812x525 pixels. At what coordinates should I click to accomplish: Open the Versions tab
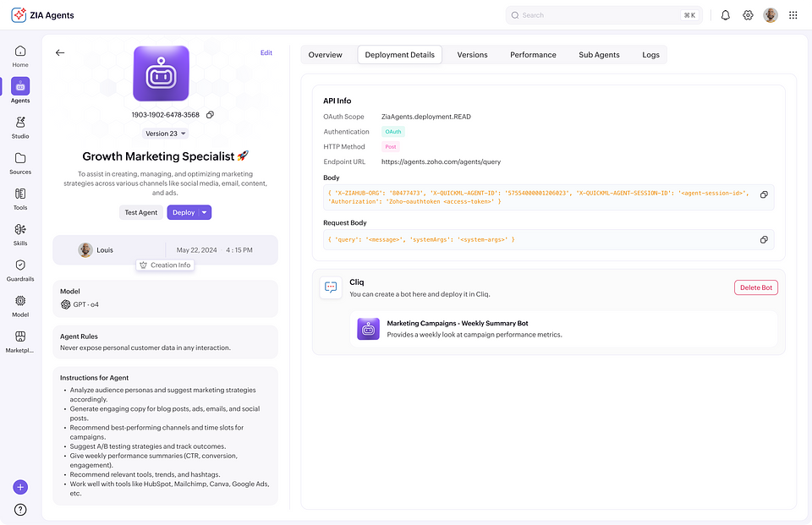pyautogui.click(x=472, y=55)
